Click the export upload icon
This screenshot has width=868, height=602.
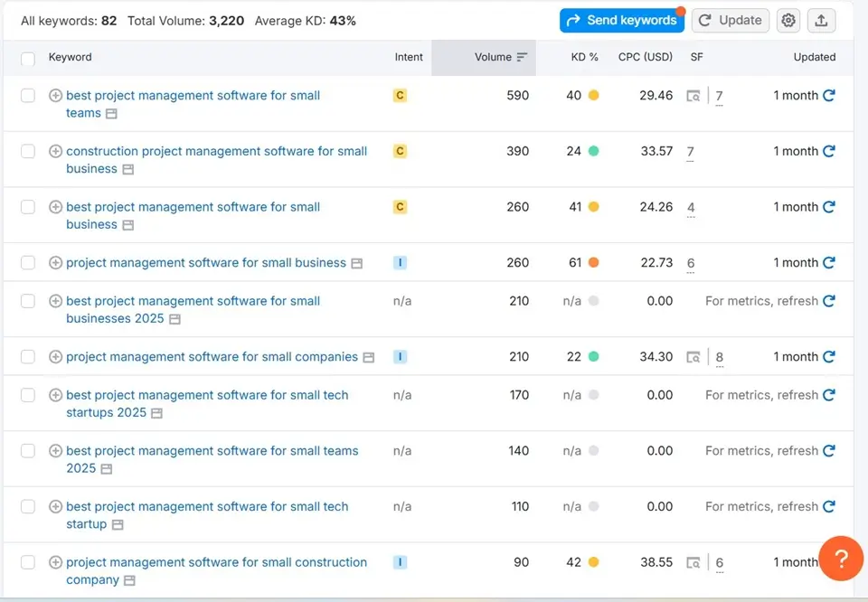pyautogui.click(x=821, y=21)
